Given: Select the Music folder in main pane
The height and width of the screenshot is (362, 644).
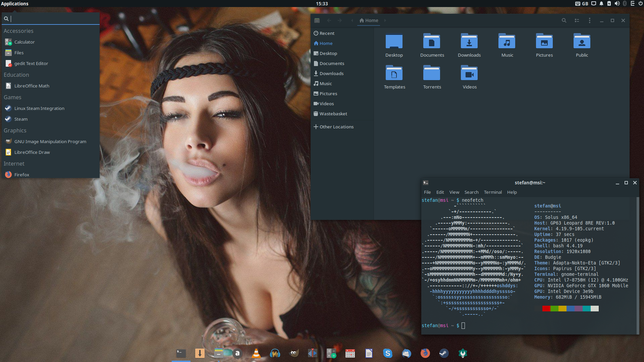Looking at the screenshot, I should coord(507,45).
